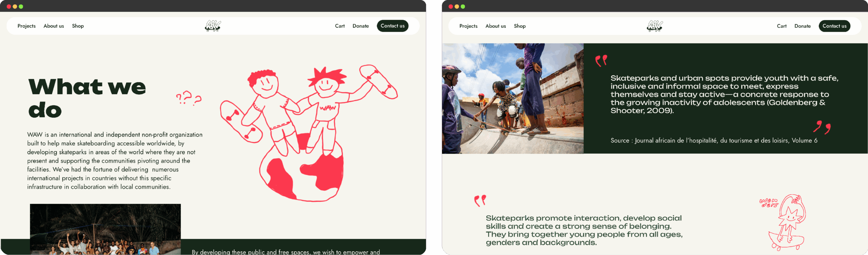Click Donate link in left window
The image size is (868, 255).
click(360, 26)
